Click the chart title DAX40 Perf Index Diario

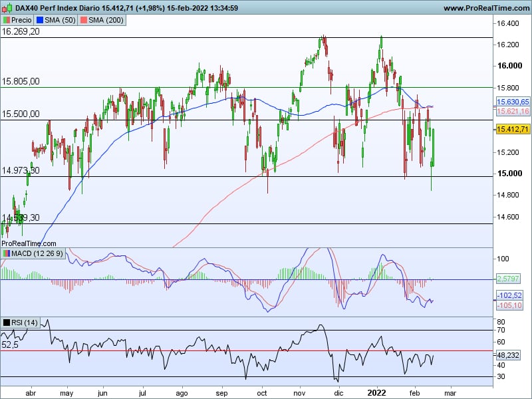coord(57,8)
